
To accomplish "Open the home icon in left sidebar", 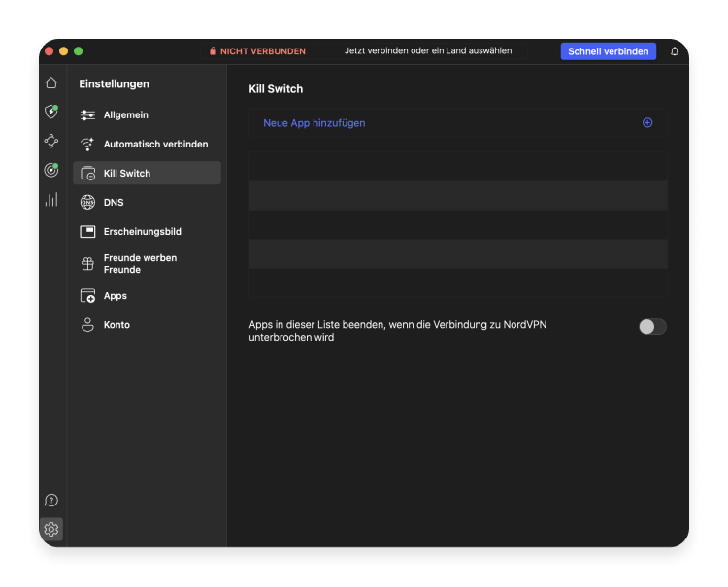I will (x=51, y=83).
